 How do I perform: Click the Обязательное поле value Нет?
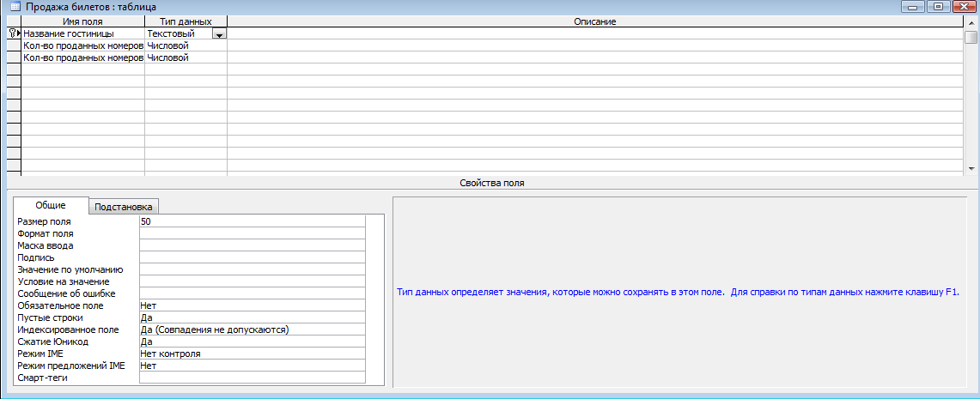252,305
